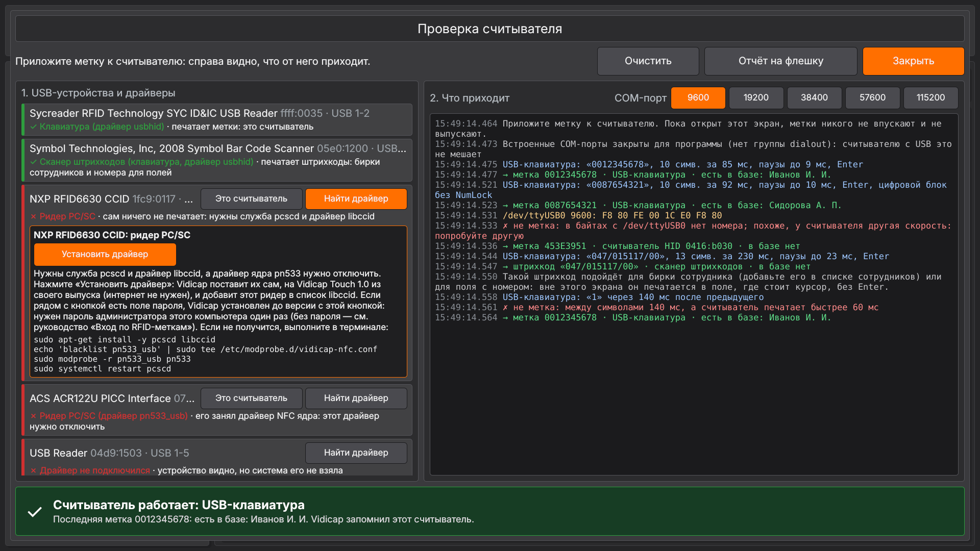Click Найти драйвер for ACS ACR122U

356,398
